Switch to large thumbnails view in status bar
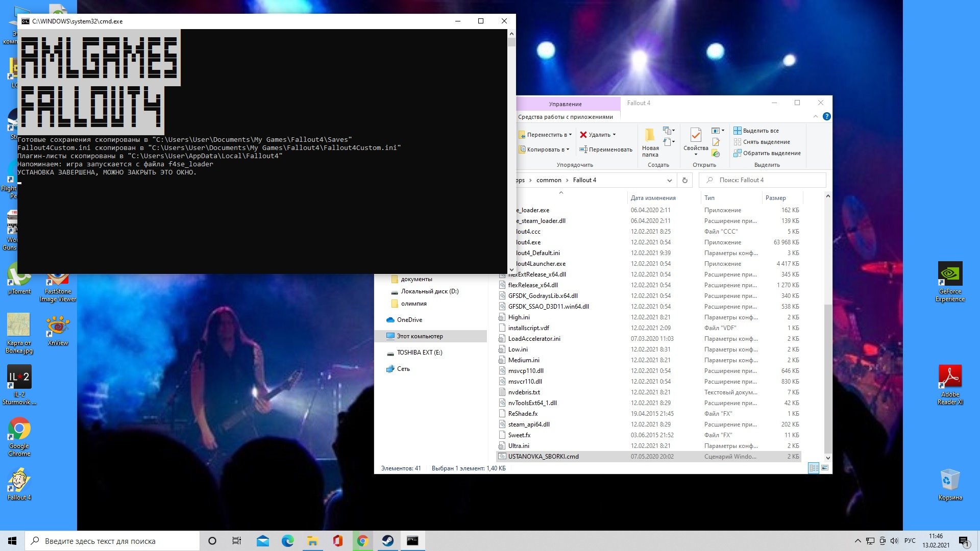 (825, 468)
